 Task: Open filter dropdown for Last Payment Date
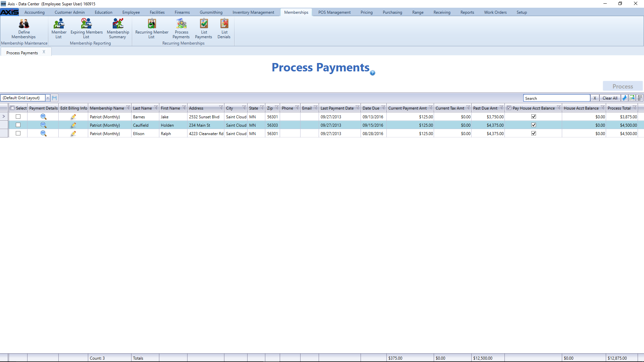coord(358,108)
